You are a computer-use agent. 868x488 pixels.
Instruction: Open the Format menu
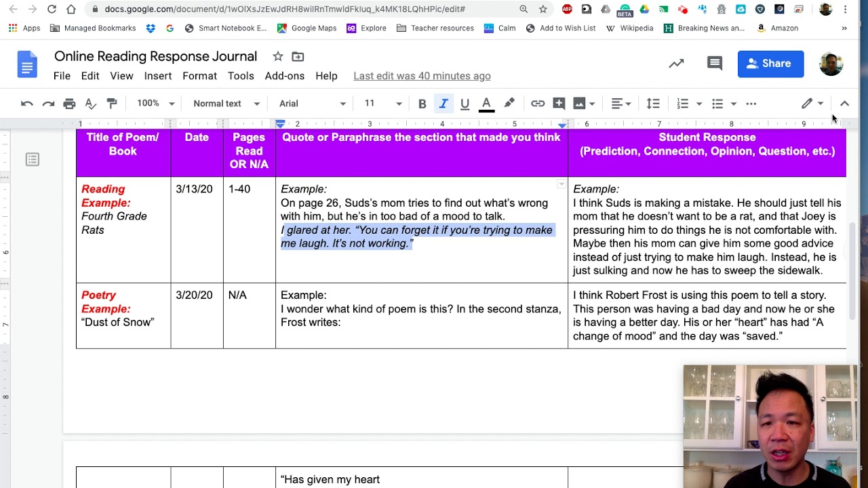(199, 76)
